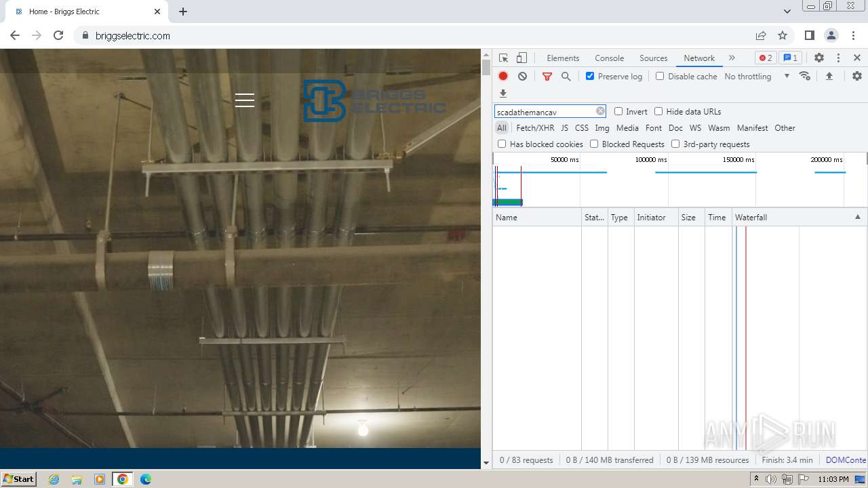The image size is (868, 488).
Task: Open DevTools settings gear icon
Action: 819,58
